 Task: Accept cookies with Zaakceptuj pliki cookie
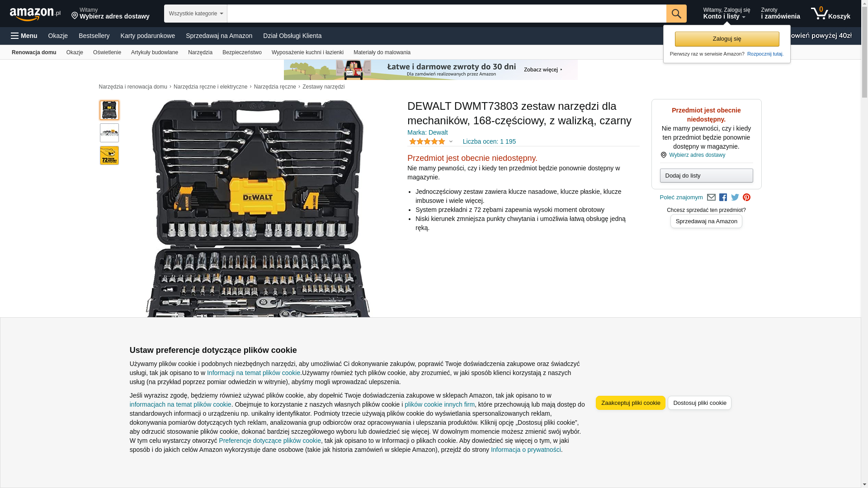pyautogui.click(x=631, y=403)
